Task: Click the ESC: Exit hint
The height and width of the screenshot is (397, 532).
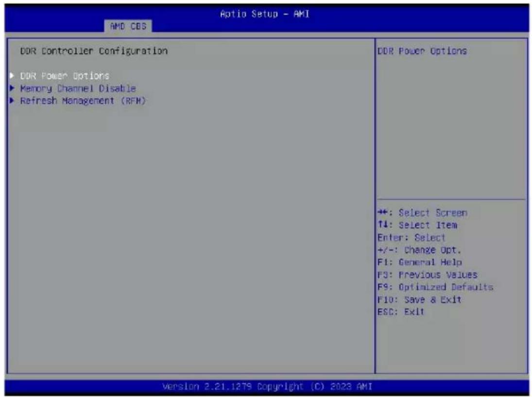Action: (401, 312)
